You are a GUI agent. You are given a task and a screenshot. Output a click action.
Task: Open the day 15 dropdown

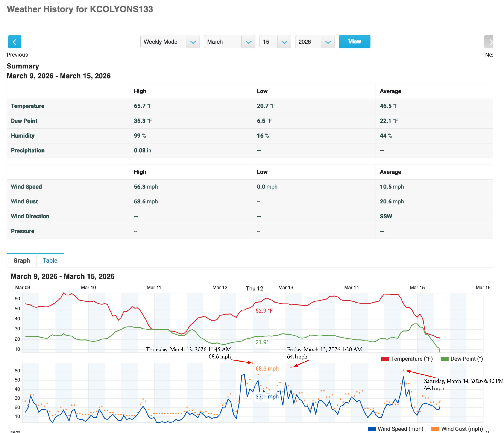(275, 42)
